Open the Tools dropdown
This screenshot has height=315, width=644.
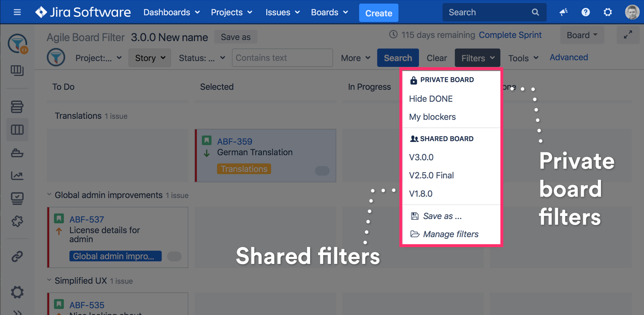(x=523, y=58)
